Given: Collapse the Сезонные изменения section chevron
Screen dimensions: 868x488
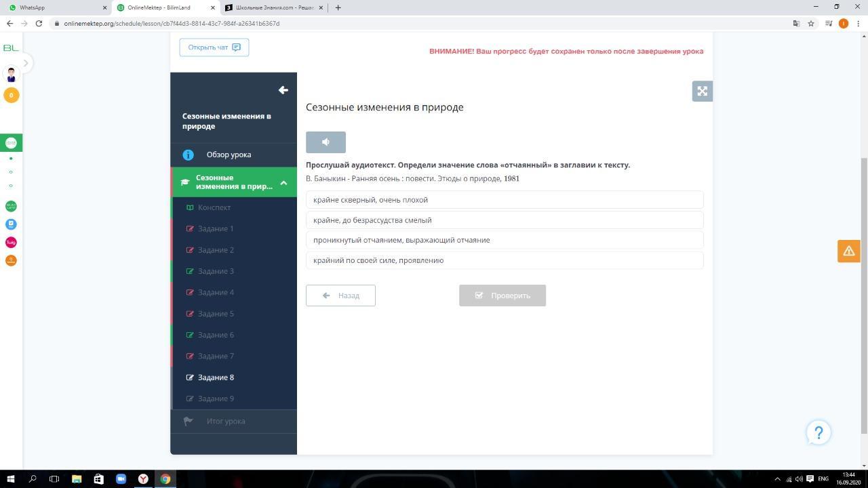Looking at the screenshot, I should tap(283, 182).
